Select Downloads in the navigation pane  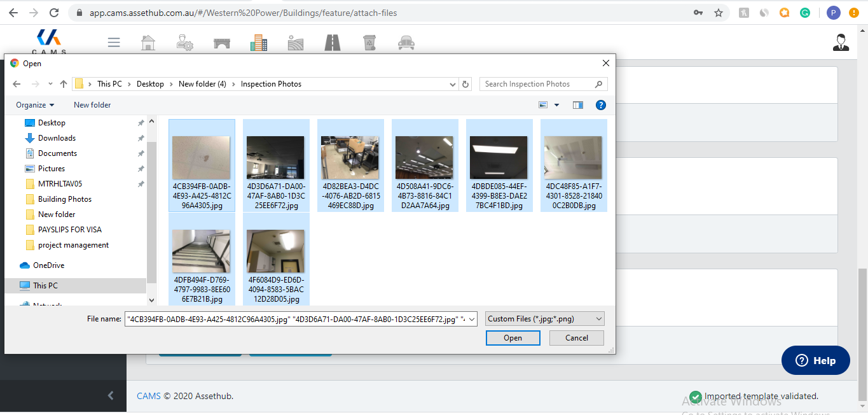tap(57, 138)
